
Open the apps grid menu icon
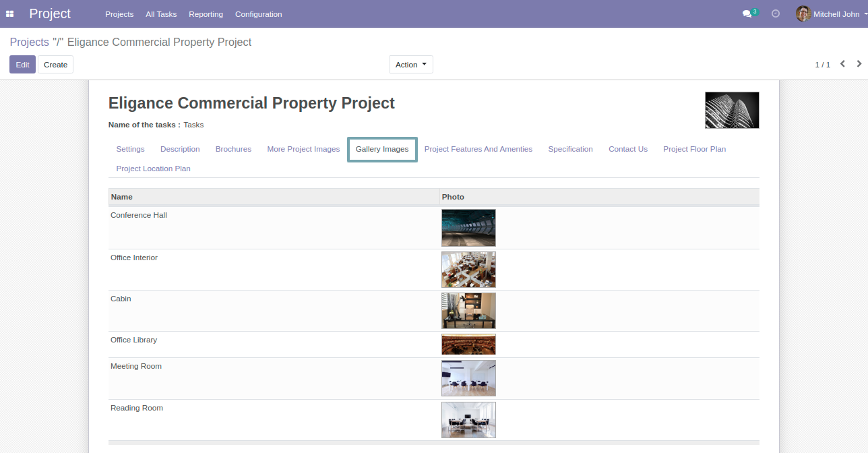(x=10, y=14)
